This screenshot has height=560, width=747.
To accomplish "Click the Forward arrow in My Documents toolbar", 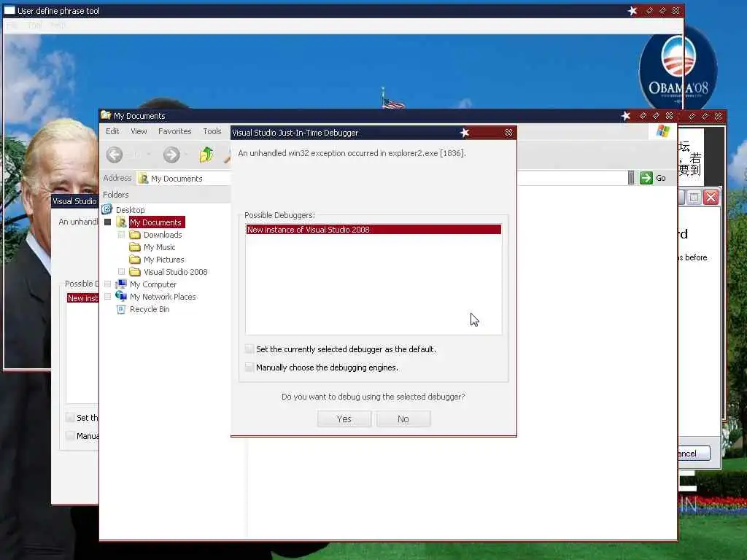I will pos(171,155).
